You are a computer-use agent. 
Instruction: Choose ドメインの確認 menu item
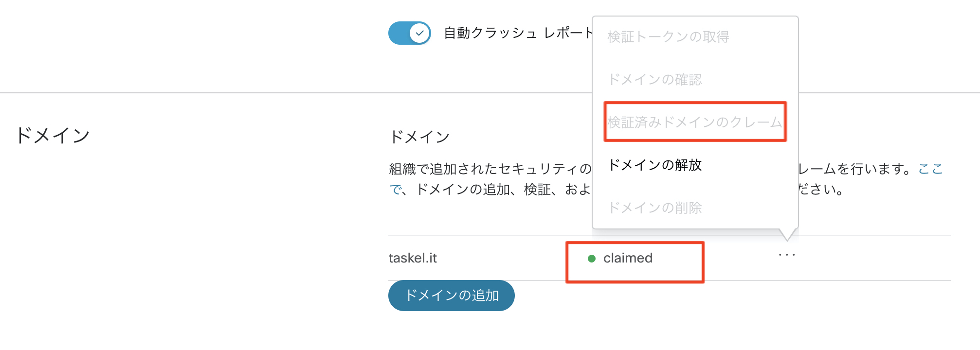click(655, 80)
